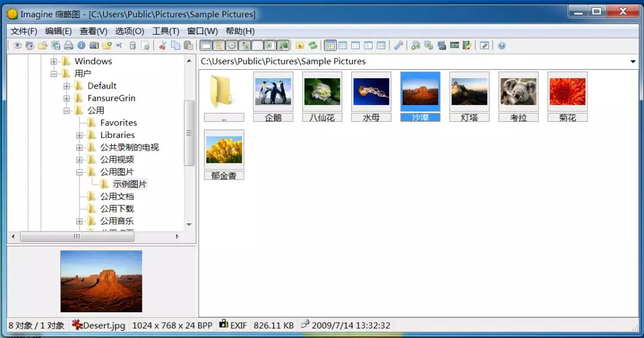Viewport: 644px width, 338px height.
Task: Open the path address dropdown arrow
Action: pyautogui.click(x=633, y=62)
